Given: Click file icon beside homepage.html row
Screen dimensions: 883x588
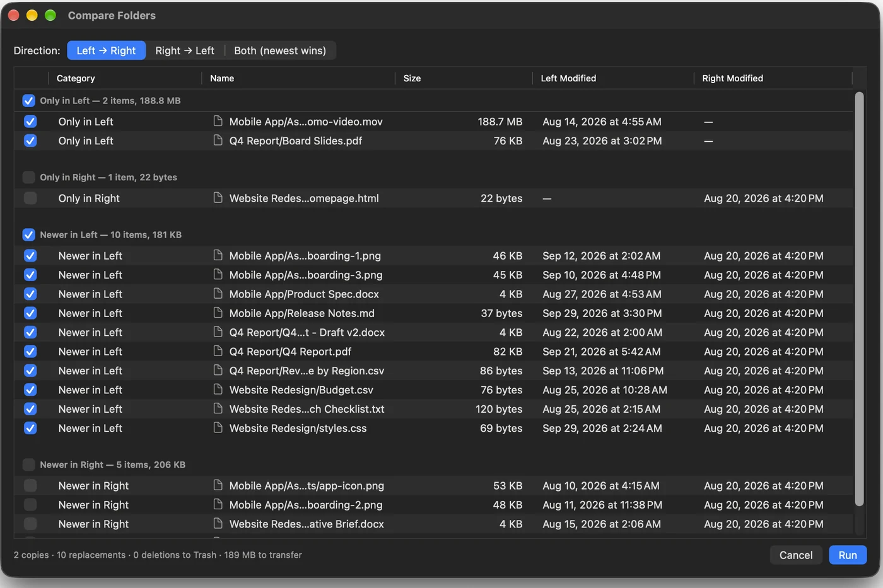Looking at the screenshot, I should (x=218, y=198).
